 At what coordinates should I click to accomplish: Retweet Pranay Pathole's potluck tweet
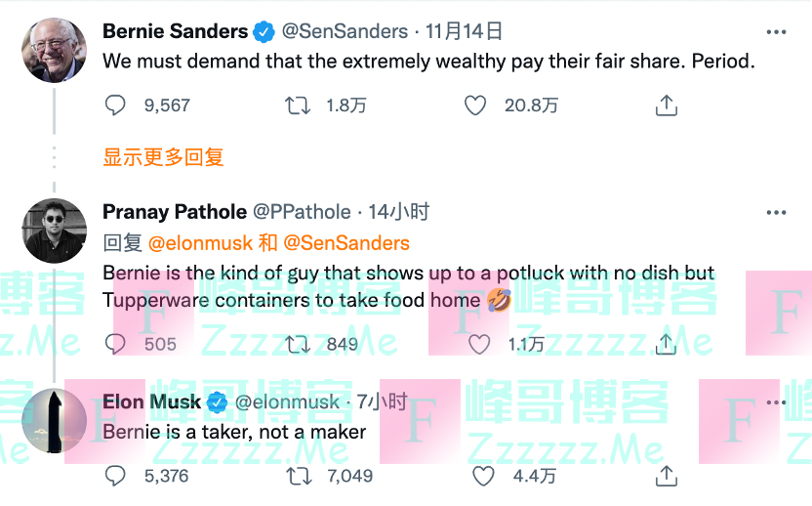297,344
